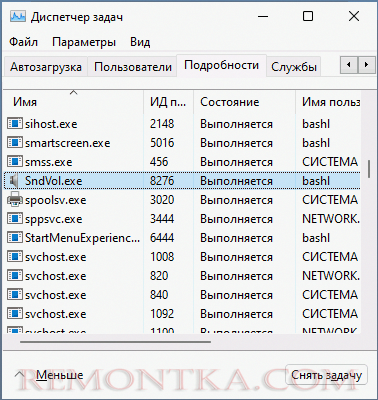Image resolution: width=378 pixels, height=400 pixels.
Task: Click the smss.exe process icon
Action: tap(15, 162)
